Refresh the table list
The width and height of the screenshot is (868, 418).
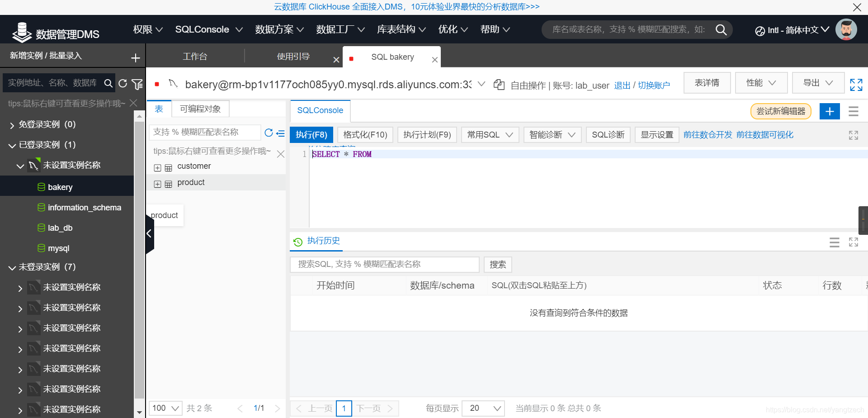click(x=269, y=133)
